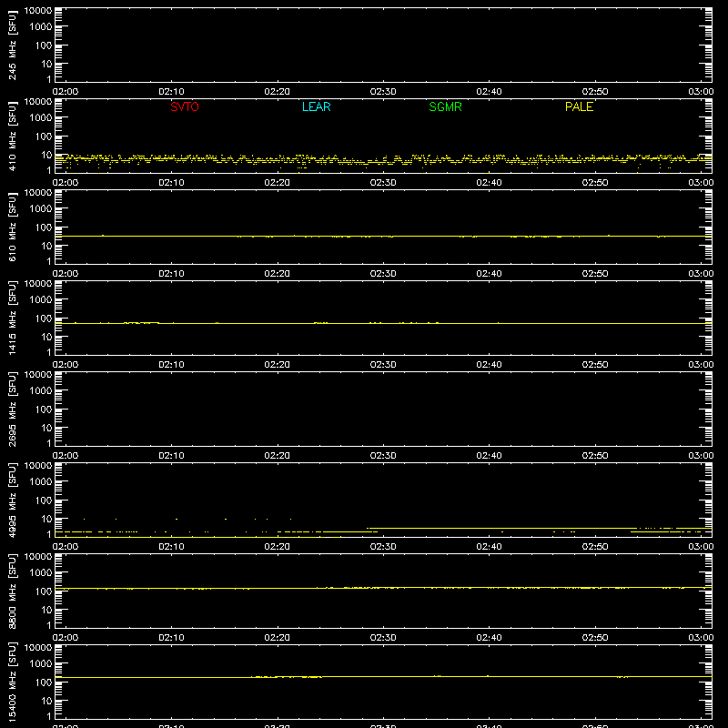Click the green SGMR station label

(x=445, y=106)
